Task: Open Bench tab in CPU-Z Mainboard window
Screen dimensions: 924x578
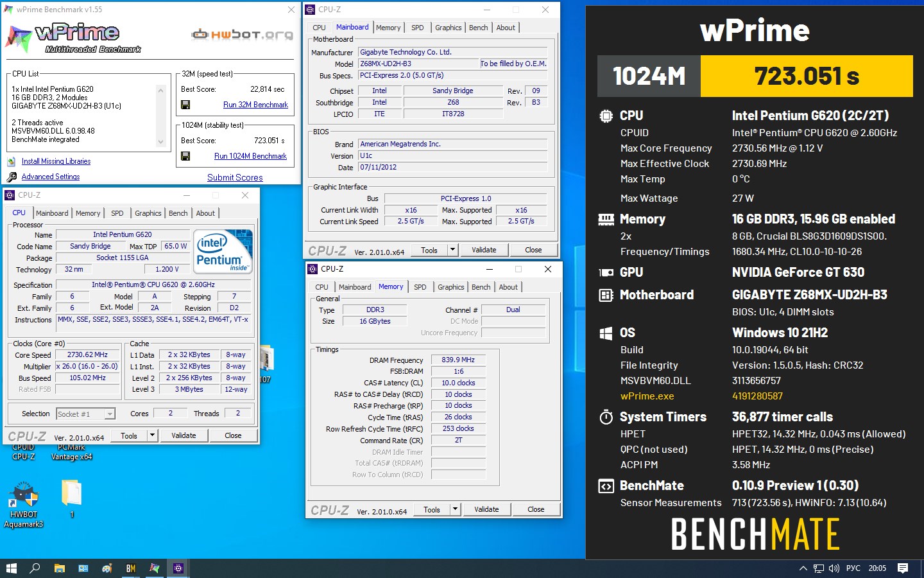Action: click(479, 28)
